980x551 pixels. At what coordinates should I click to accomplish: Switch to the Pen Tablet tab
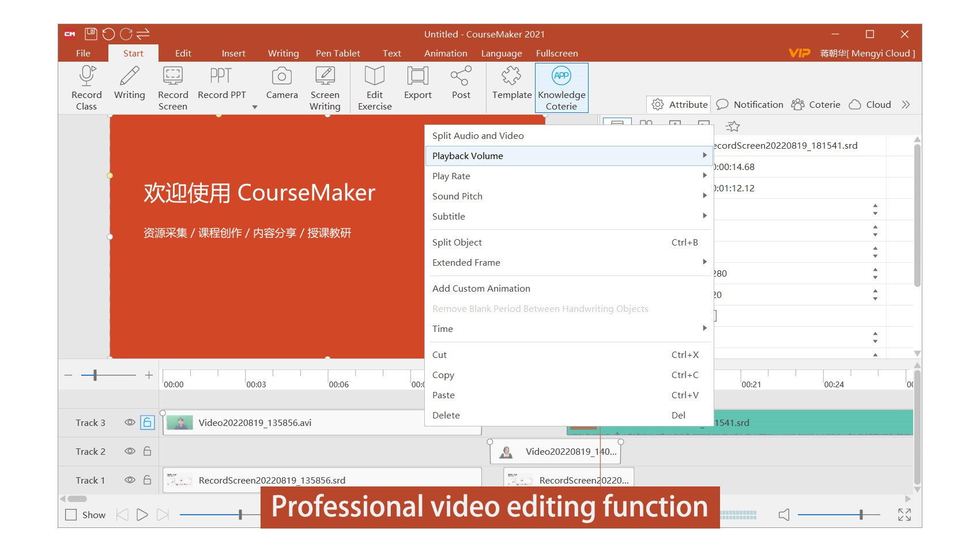coord(338,53)
